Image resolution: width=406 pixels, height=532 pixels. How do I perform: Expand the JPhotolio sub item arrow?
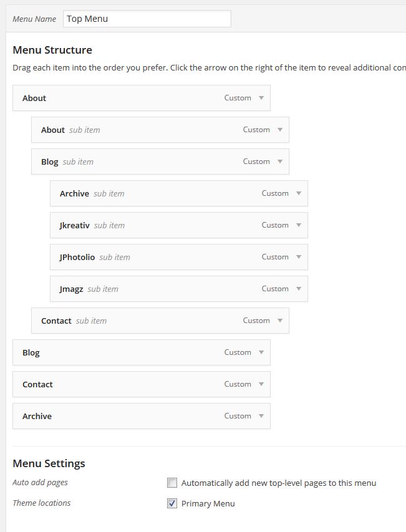click(x=299, y=257)
